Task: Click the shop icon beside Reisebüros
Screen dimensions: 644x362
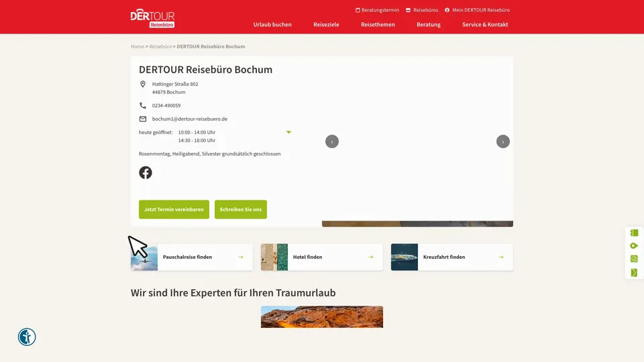Action: coord(408,10)
